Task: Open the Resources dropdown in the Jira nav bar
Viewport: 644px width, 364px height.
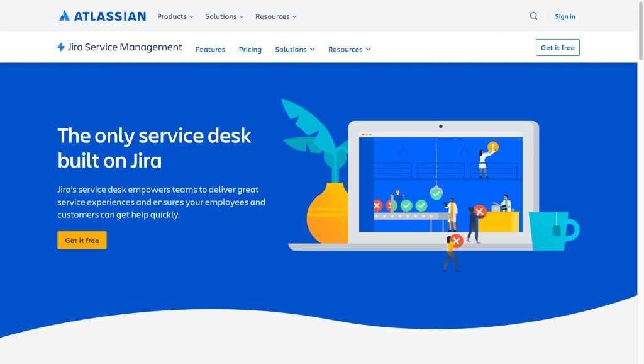Action: (349, 48)
